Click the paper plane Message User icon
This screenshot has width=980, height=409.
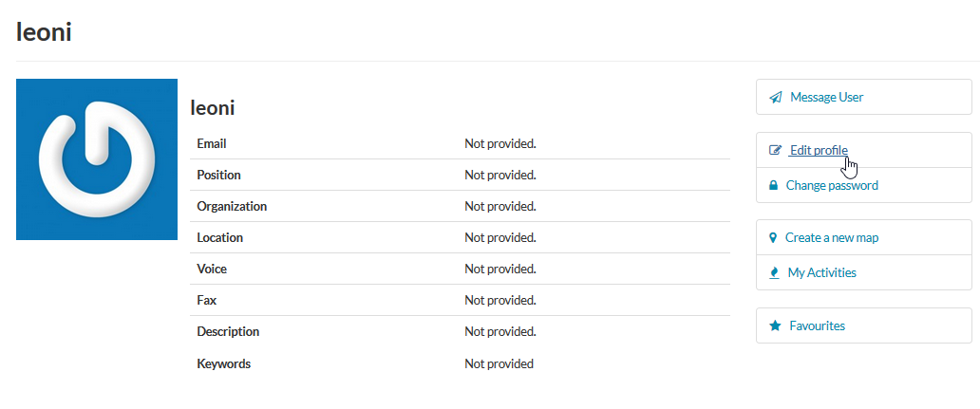click(x=776, y=98)
